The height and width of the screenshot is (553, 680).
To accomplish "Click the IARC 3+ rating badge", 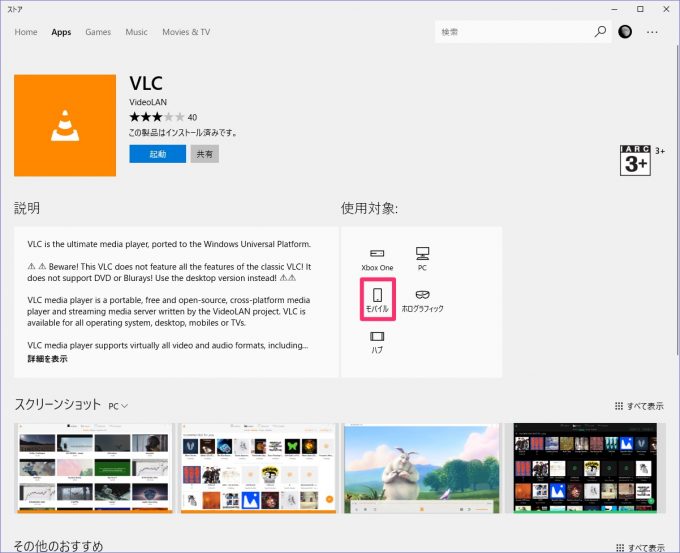I will (635, 160).
